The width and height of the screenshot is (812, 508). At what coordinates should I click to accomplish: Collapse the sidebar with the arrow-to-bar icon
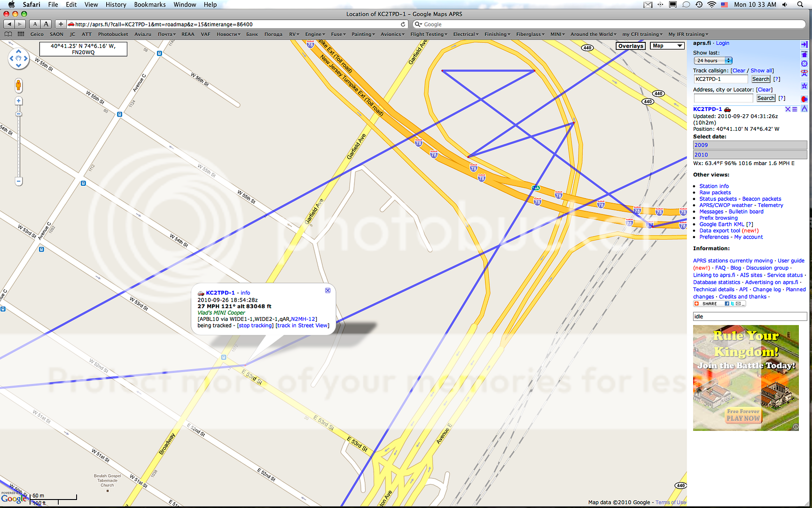pyautogui.click(x=804, y=44)
